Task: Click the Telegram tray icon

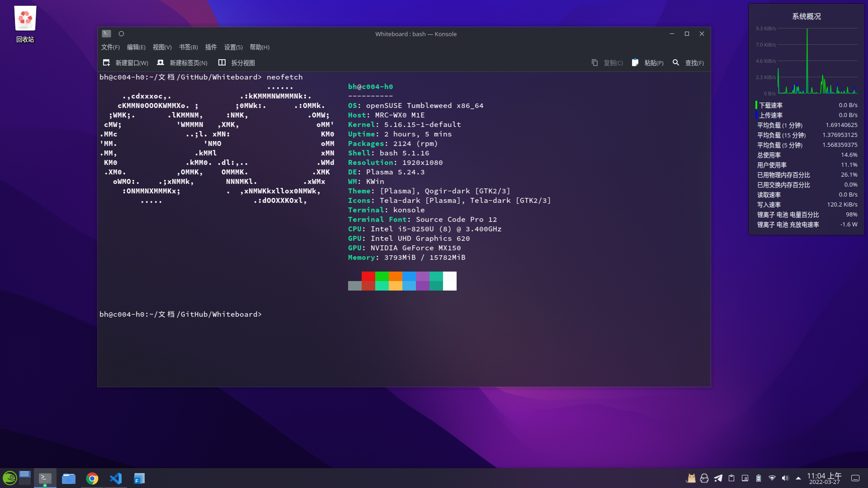Action: click(718, 478)
